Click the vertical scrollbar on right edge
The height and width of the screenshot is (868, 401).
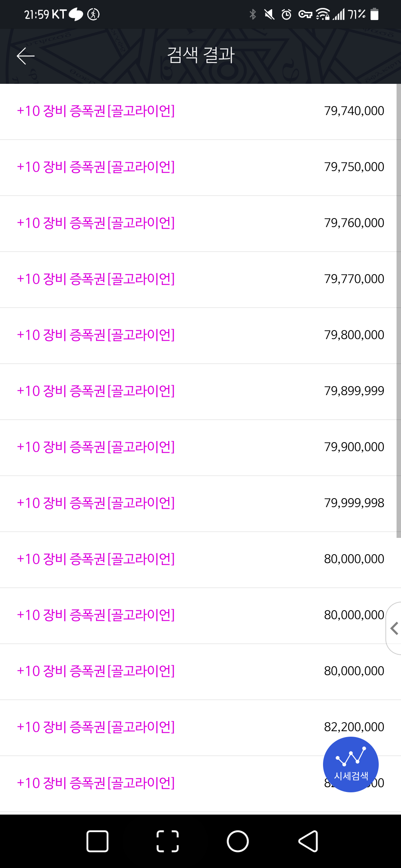[398, 311]
